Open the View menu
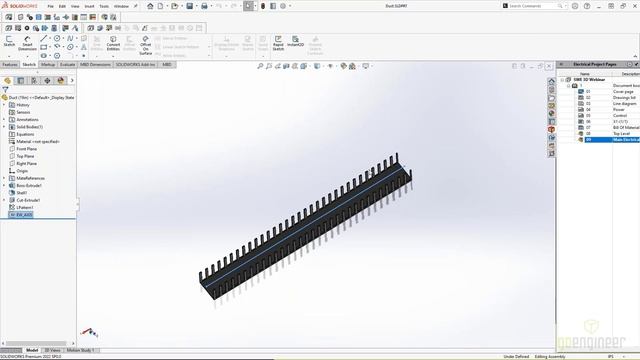 75,6
